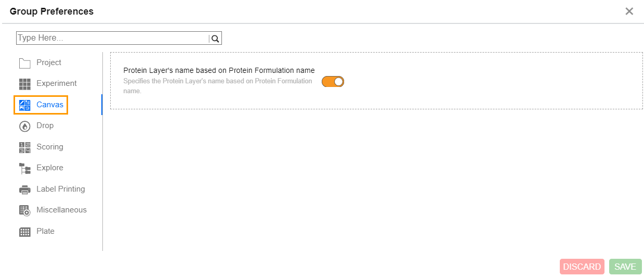Select the Scoring label in sidebar
644x277 pixels.
pyautogui.click(x=50, y=147)
